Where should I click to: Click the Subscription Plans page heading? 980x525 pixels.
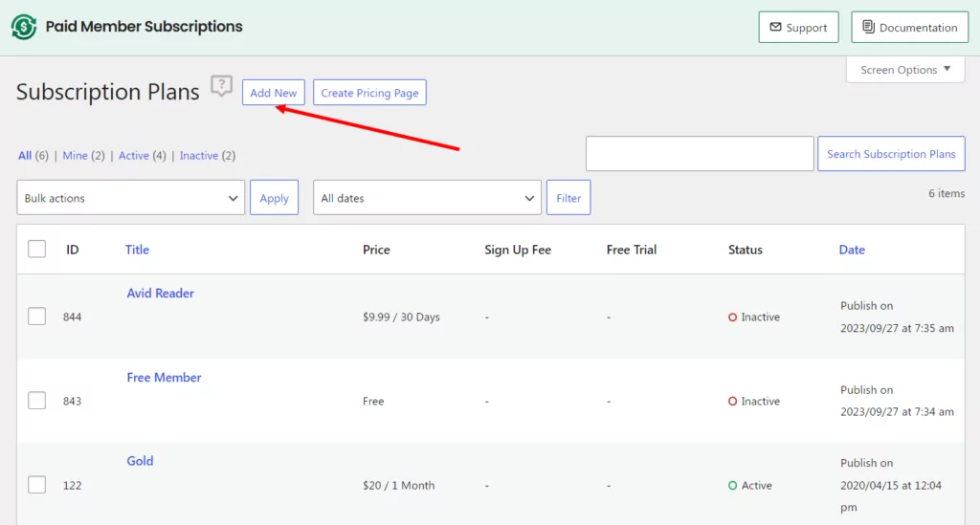[x=107, y=92]
